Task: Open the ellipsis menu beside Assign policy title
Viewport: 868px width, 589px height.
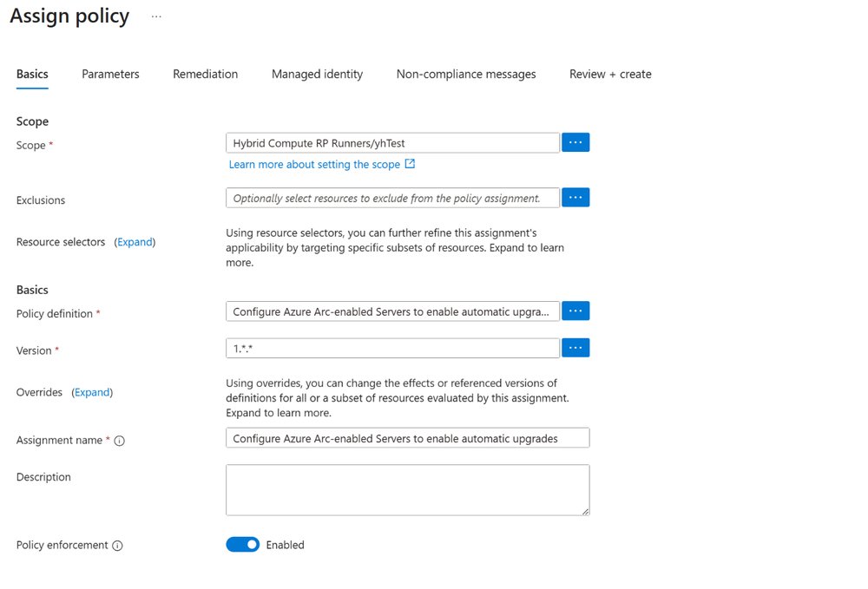Action: [x=155, y=16]
